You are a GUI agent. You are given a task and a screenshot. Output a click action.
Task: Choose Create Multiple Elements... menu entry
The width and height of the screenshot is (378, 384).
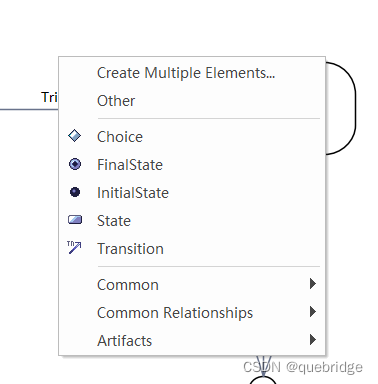pyautogui.click(x=186, y=73)
